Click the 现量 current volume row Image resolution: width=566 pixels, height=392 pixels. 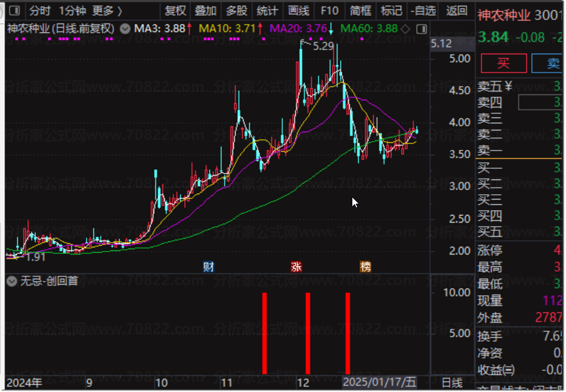pos(520,300)
